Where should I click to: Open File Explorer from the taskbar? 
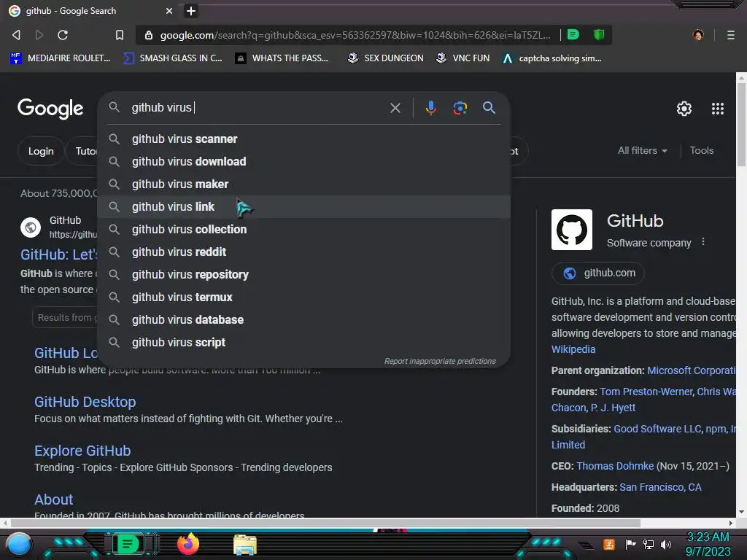coord(245,545)
